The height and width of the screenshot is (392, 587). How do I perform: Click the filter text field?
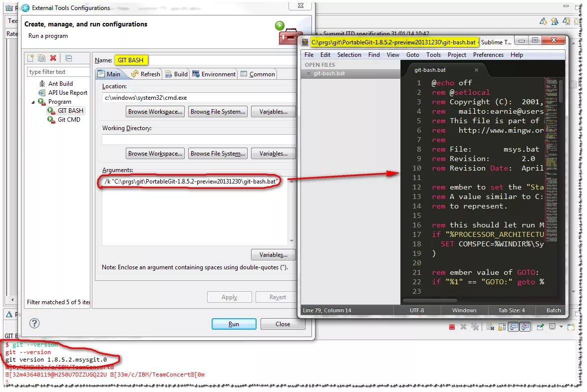58,72
